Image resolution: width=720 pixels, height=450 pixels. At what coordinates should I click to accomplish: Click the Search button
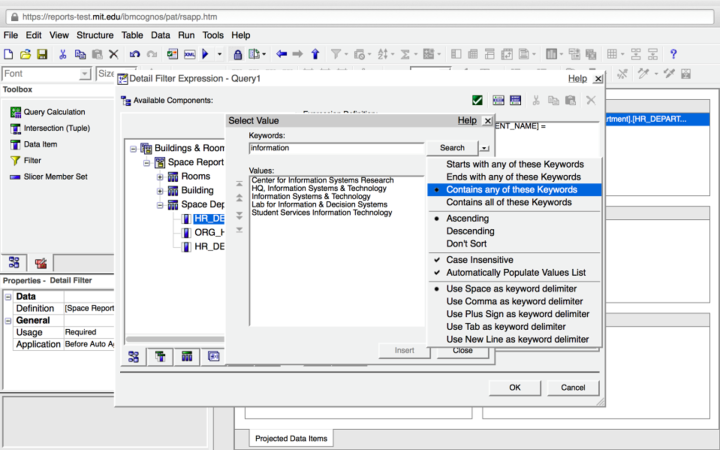[x=452, y=148]
